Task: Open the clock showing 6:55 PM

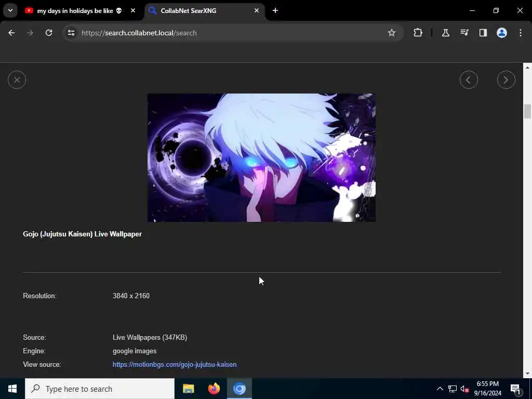Action: 487,389
